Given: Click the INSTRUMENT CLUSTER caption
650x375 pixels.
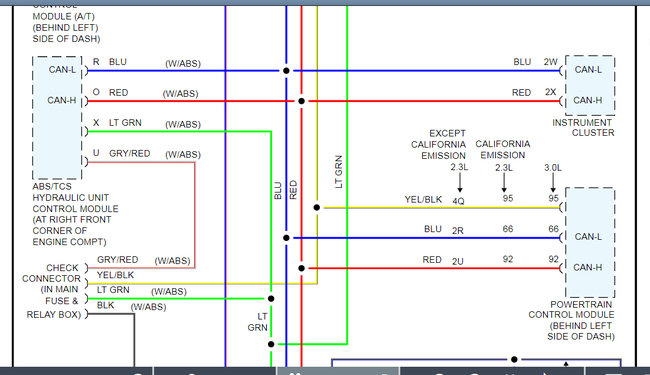Looking at the screenshot, I should 583,128.
